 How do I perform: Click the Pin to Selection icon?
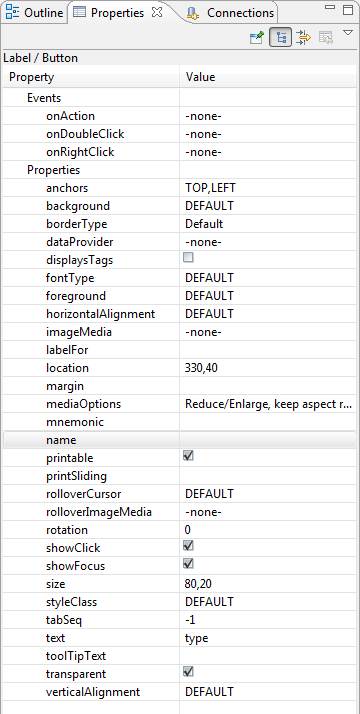click(257, 38)
